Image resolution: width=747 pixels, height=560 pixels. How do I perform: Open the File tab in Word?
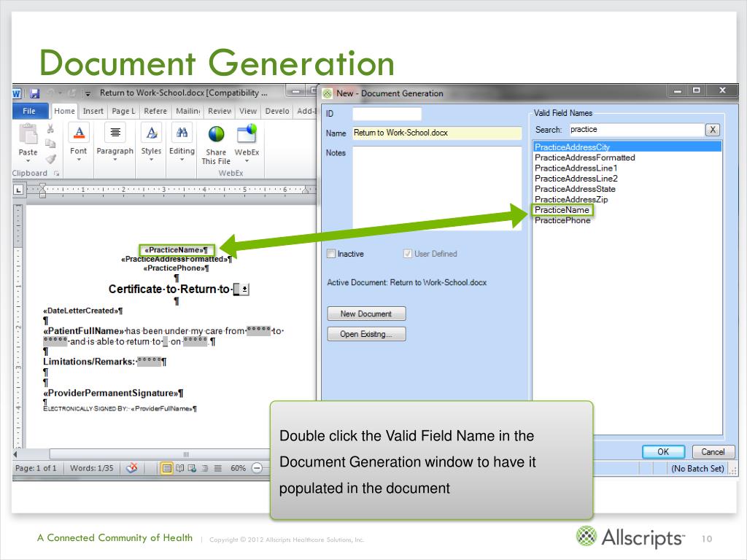tap(29, 111)
